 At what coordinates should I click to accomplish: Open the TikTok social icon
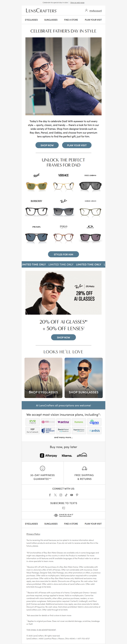[66, 495]
